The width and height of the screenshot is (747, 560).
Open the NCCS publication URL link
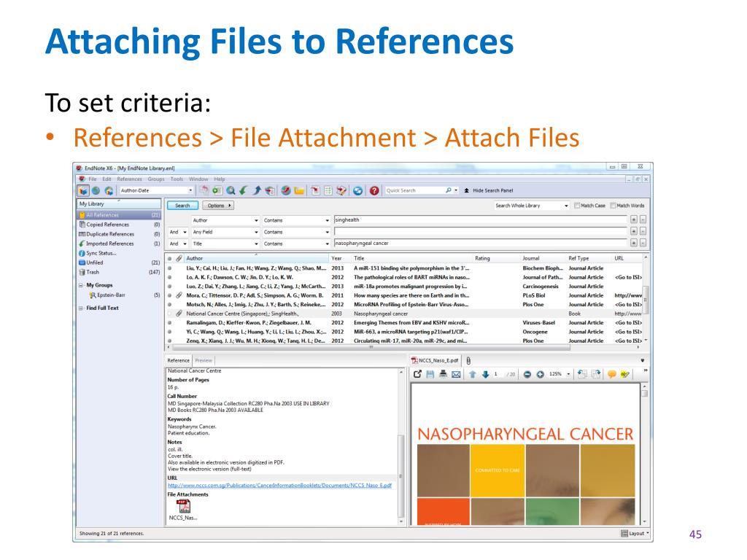(x=279, y=485)
